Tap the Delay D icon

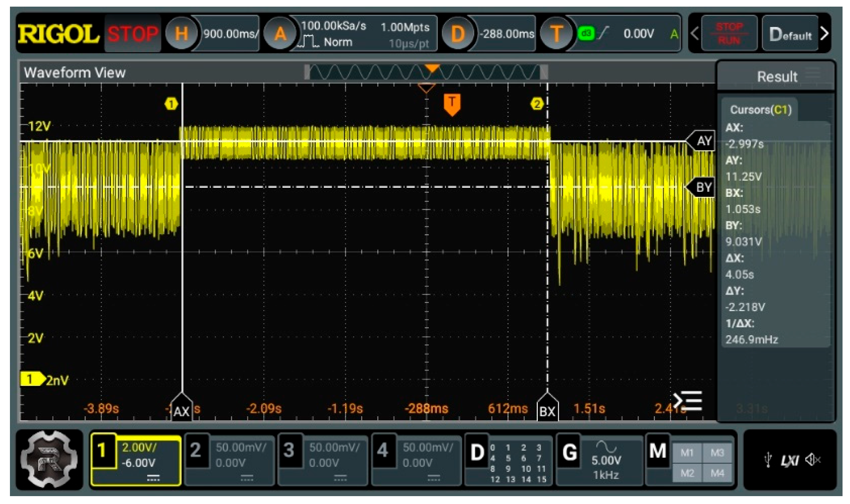coord(457,34)
